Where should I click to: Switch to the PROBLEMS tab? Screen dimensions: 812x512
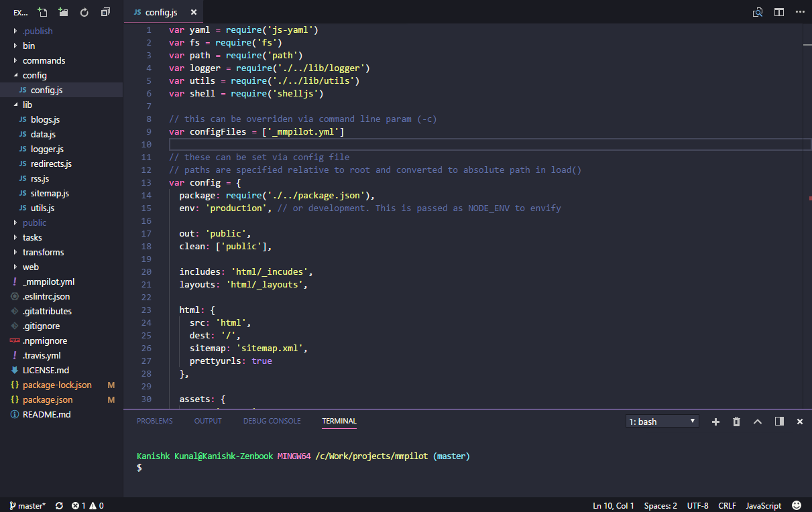(x=155, y=421)
